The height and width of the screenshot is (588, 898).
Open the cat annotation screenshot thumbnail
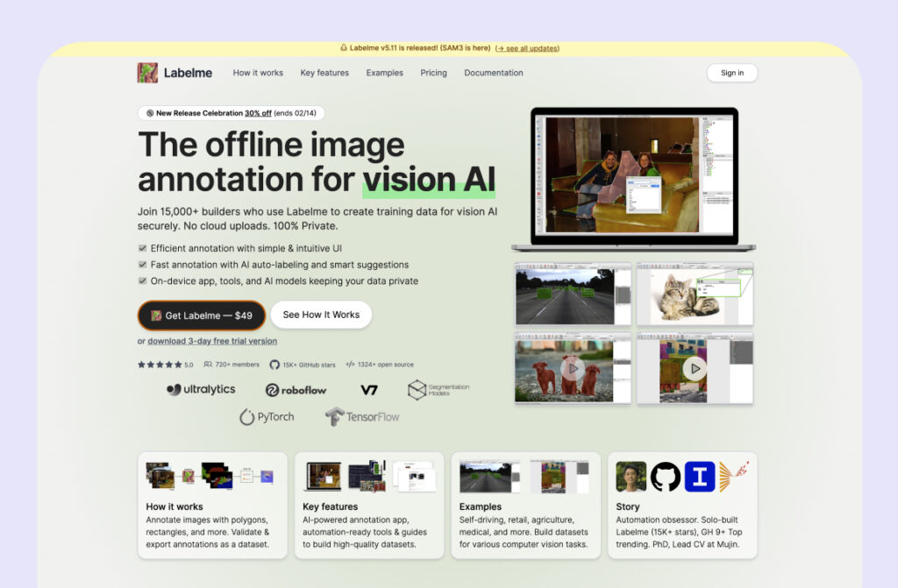click(695, 295)
